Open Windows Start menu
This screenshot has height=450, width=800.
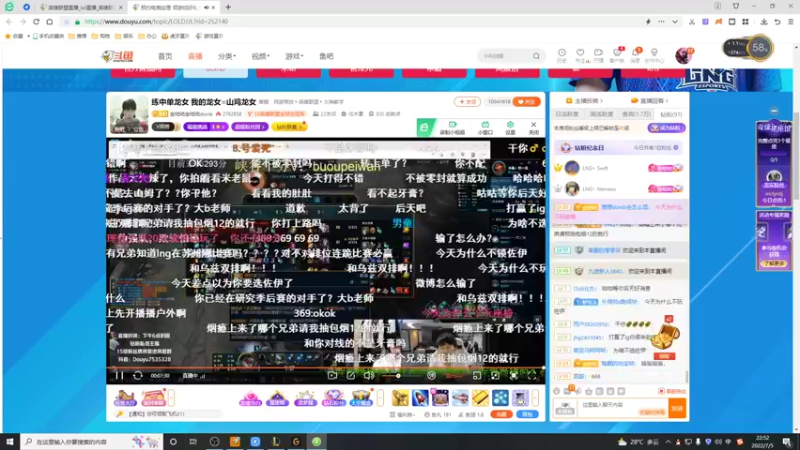[x=10, y=441]
